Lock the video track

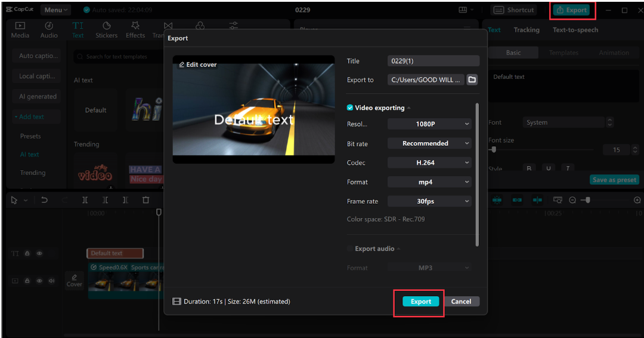27,281
